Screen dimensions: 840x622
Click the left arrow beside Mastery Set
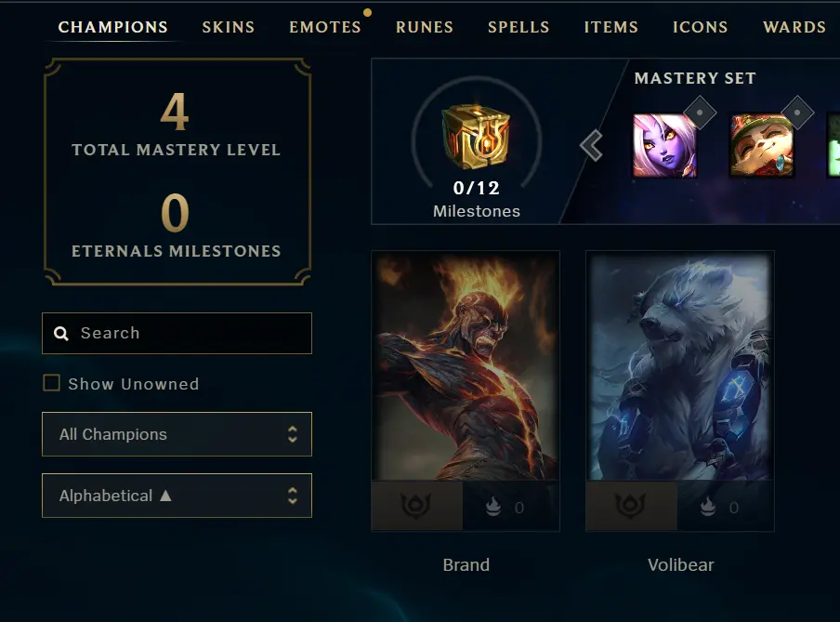(591, 145)
